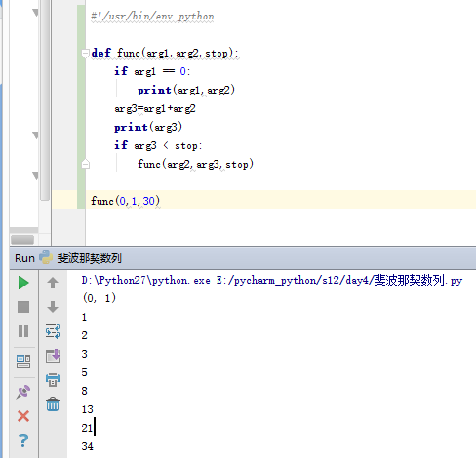Collapse fold marker at func(arg2, arg3, stop)
Screen dimensions: 476x458
click(85, 164)
